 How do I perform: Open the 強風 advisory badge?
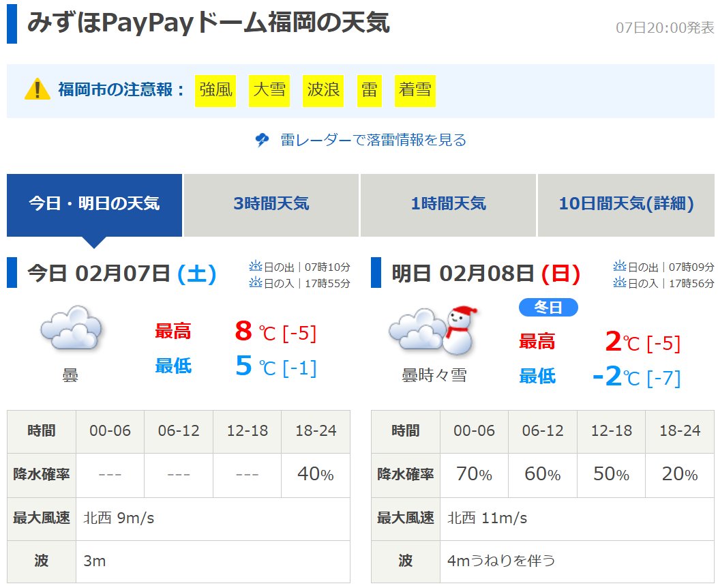215,91
